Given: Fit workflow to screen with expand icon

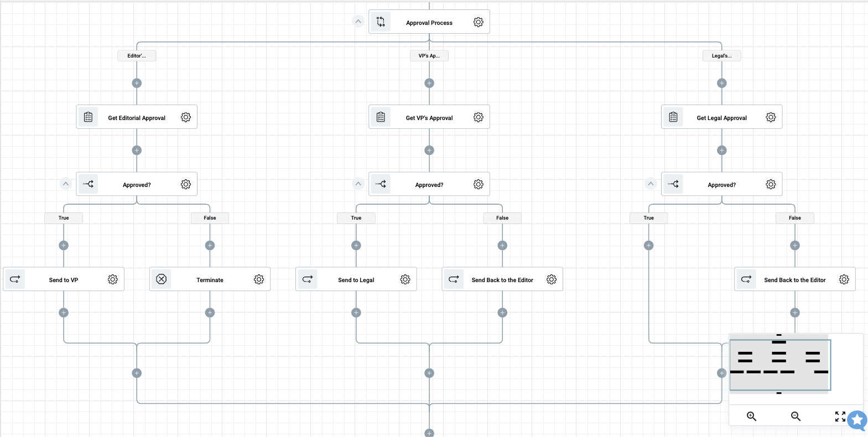Looking at the screenshot, I should click(x=840, y=416).
